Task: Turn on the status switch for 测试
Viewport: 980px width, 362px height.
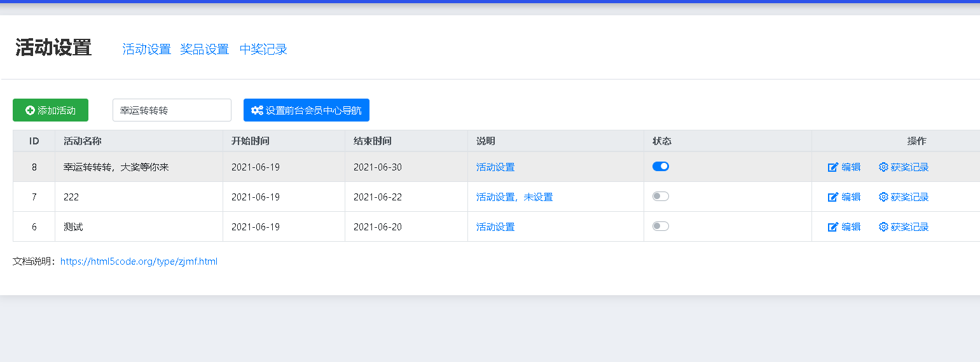Action: (661, 226)
